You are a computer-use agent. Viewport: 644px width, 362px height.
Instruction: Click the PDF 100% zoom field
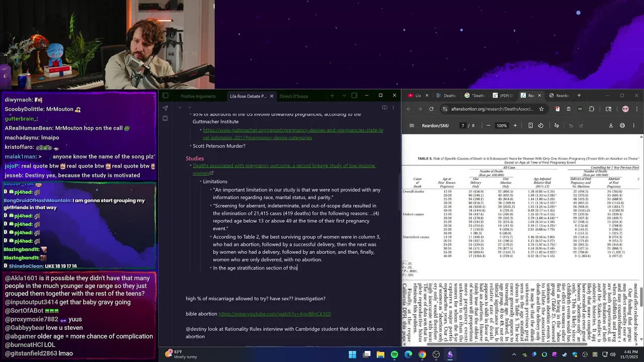(x=502, y=126)
